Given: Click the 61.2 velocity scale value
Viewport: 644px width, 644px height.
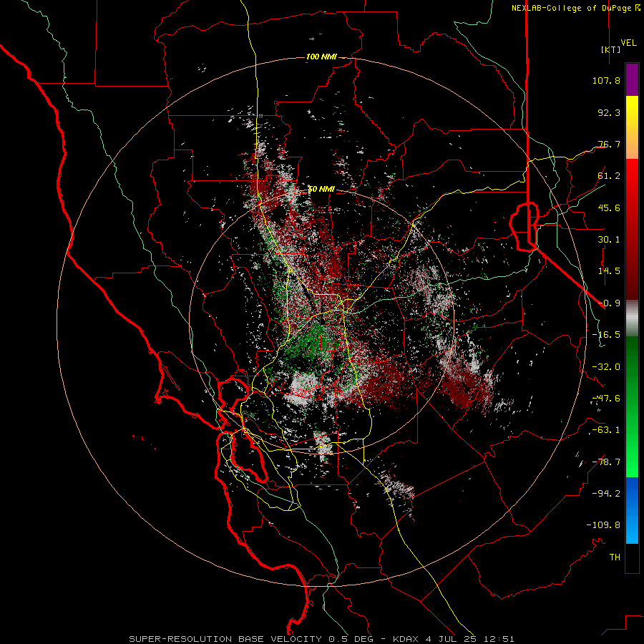Looking at the screenshot, I should 609,176.
